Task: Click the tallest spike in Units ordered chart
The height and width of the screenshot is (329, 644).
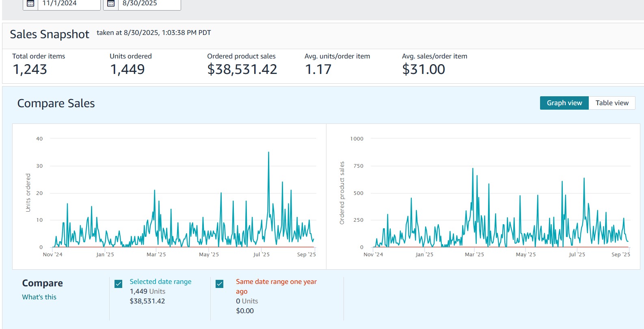Action: pyautogui.click(x=268, y=153)
